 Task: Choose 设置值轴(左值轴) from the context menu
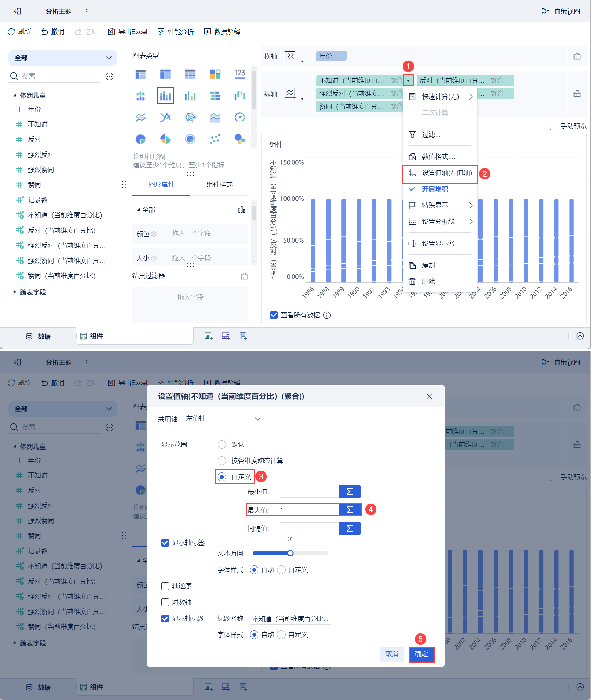(440, 173)
